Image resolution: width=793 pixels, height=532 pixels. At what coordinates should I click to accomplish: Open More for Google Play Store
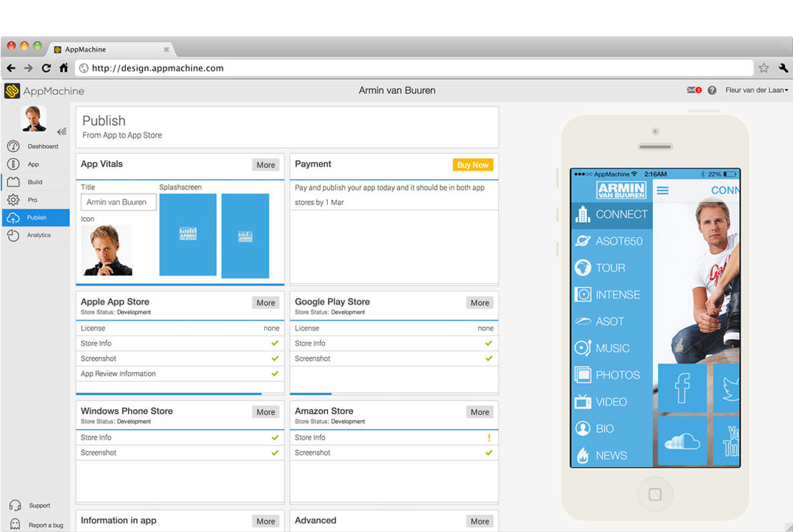479,303
